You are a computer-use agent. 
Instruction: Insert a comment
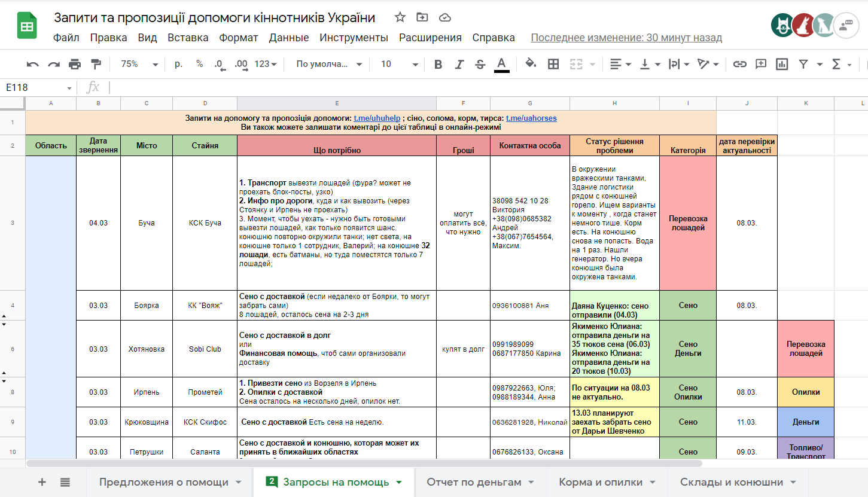761,64
